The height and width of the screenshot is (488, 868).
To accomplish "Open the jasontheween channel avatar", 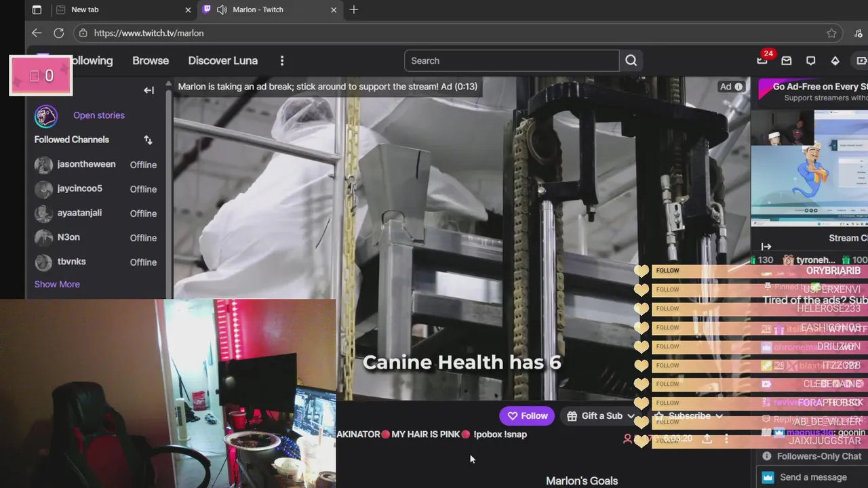I will click(43, 165).
